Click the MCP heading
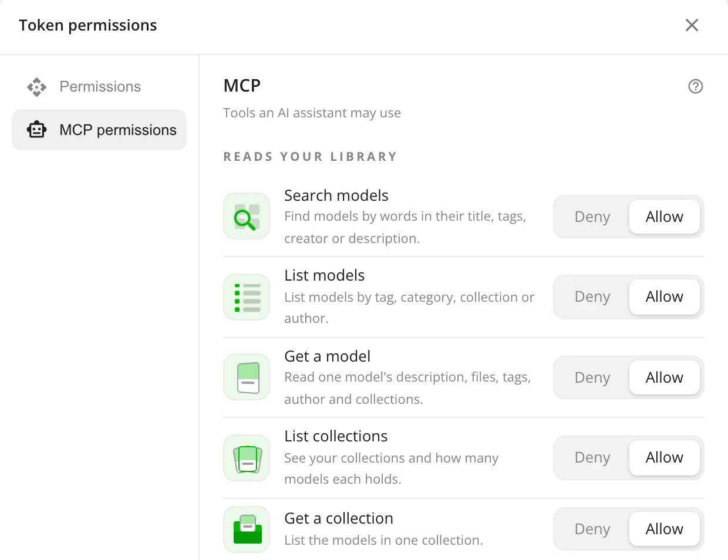Image resolution: width=728 pixels, height=560 pixels. pos(242,86)
